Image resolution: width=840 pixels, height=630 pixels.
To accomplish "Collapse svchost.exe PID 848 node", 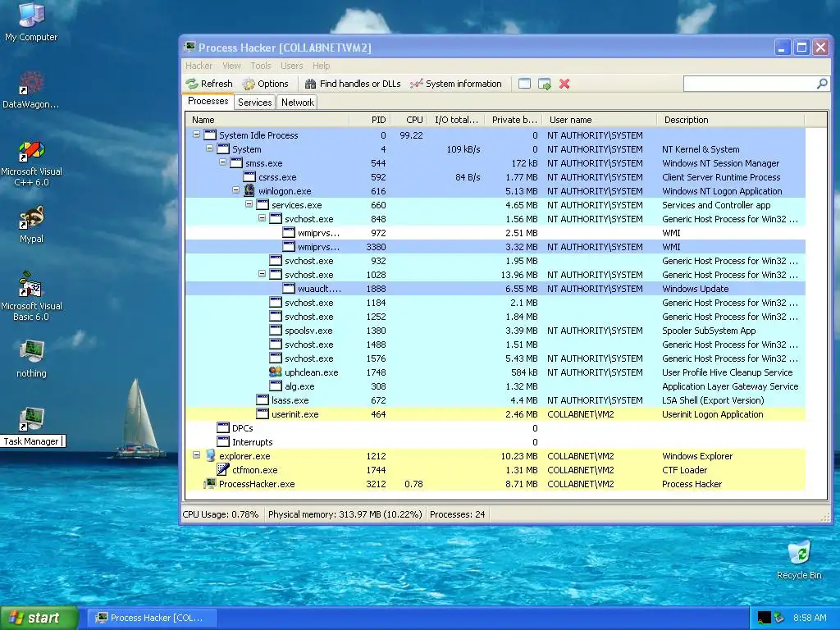I will point(262,218).
